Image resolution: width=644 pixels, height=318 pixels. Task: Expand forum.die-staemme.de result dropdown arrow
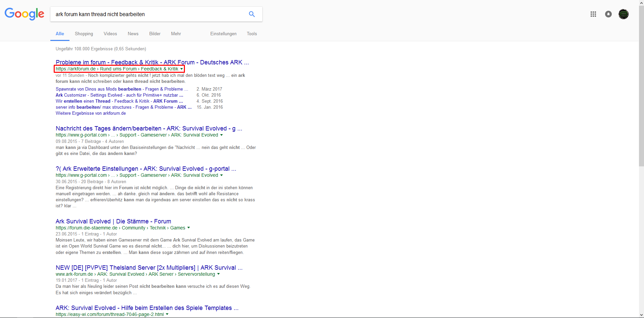click(x=189, y=228)
